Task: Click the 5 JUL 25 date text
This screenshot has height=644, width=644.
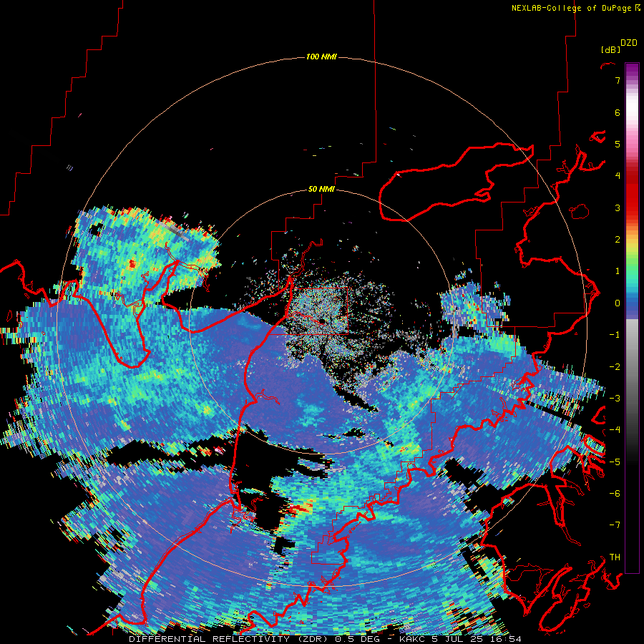Action: [x=457, y=639]
